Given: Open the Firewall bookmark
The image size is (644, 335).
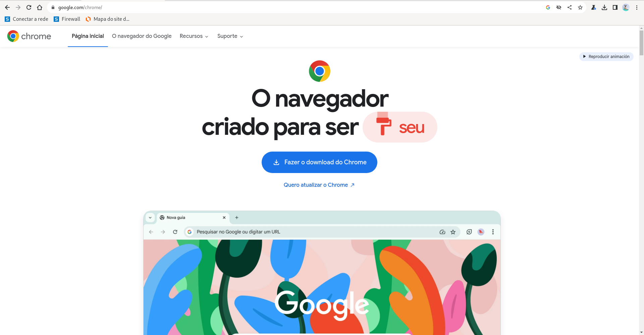Looking at the screenshot, I should point(67,19).
